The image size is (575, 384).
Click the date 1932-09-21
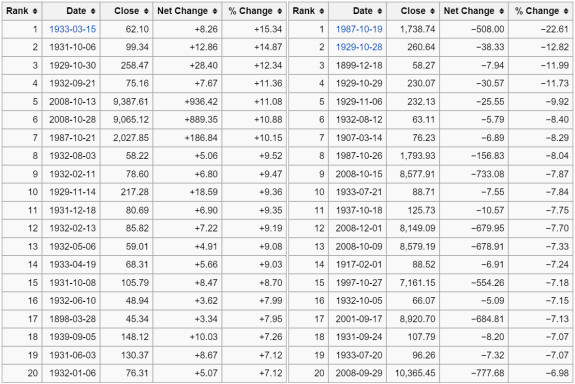(73, 83)
